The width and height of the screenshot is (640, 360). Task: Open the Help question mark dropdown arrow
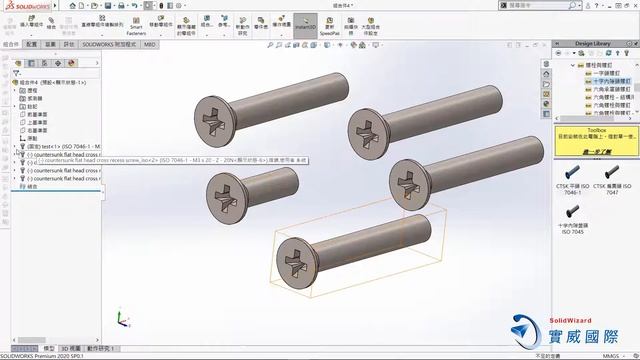(x=602, y=6)
